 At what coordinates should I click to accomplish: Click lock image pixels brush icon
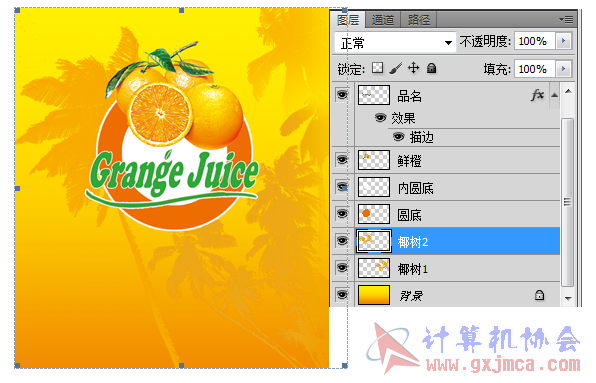[x=395, y=68]
